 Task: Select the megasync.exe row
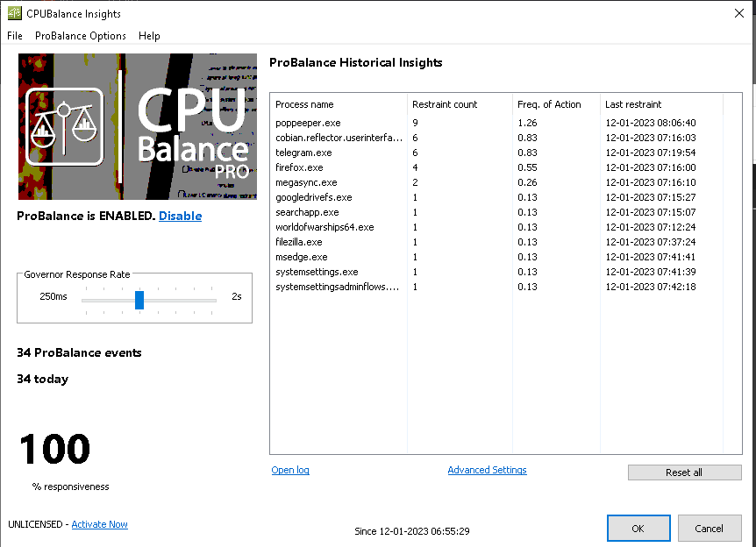(x=496, y=182)
